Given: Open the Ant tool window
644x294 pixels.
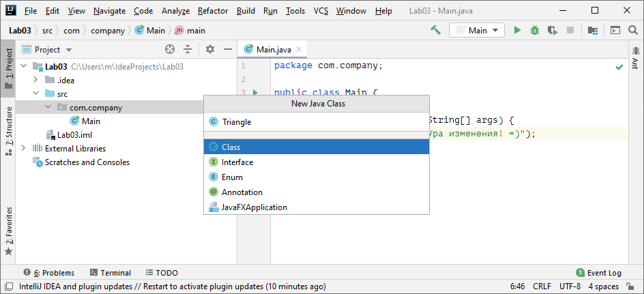Looking at the screenshot, I should pos(635,57).
